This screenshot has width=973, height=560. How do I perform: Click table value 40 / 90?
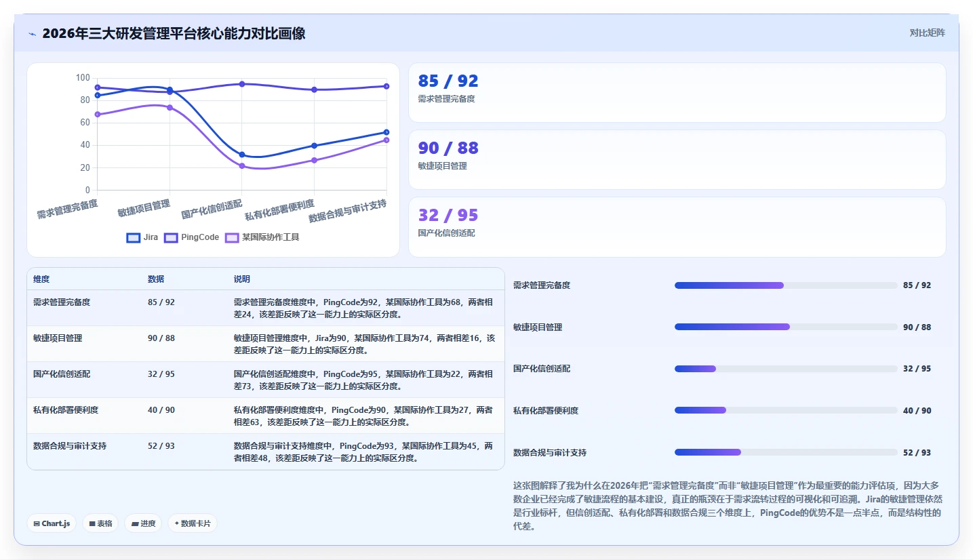(x=161, y=410)
